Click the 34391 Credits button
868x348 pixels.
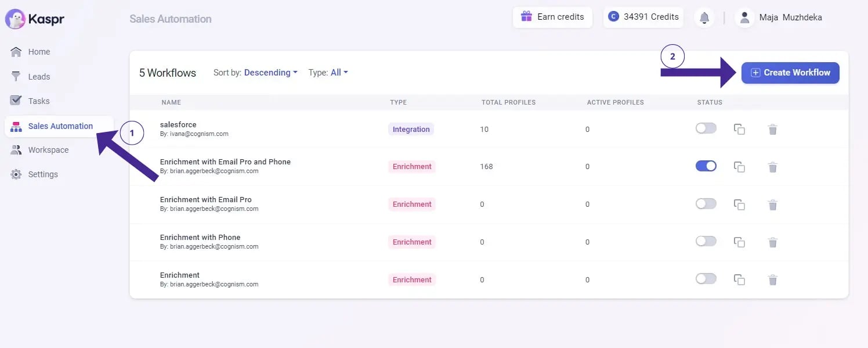coord(643,17)
